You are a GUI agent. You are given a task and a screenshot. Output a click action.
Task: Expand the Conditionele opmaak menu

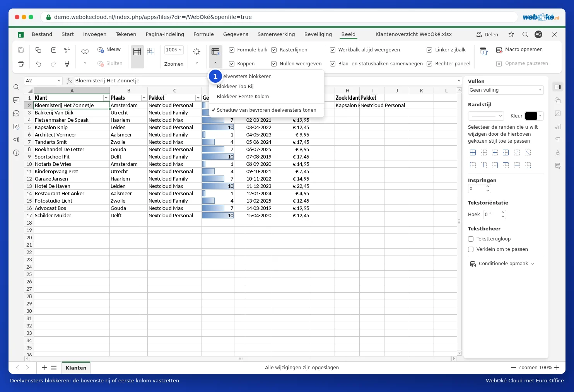[502, 264]
